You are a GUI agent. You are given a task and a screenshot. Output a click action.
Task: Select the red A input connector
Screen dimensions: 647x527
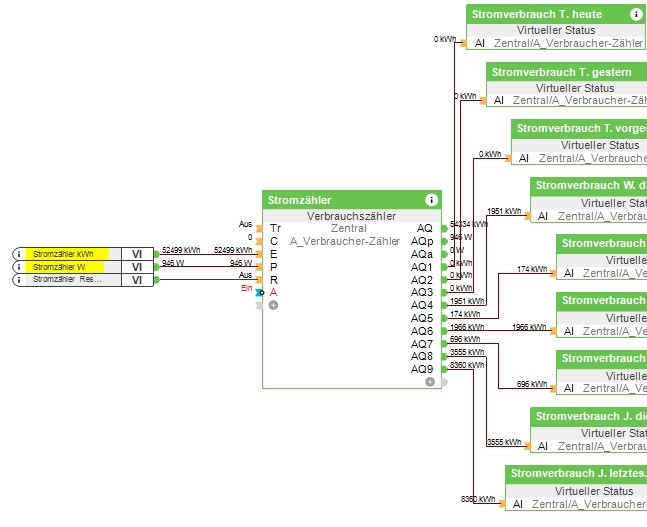click(x=259, y=293)
